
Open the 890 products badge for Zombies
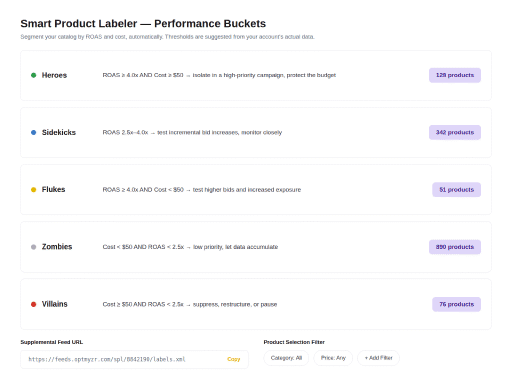coord(455,247)
